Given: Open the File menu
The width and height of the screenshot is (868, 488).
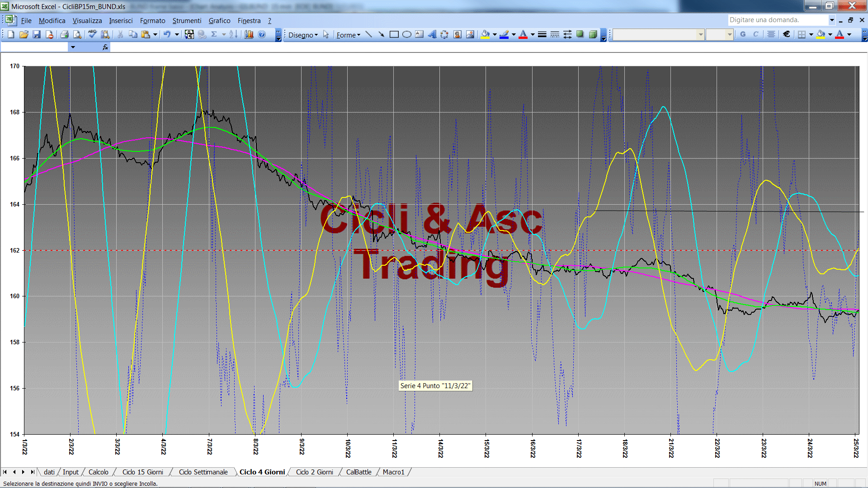Looking at the screenshot, I should click(26, 21).
